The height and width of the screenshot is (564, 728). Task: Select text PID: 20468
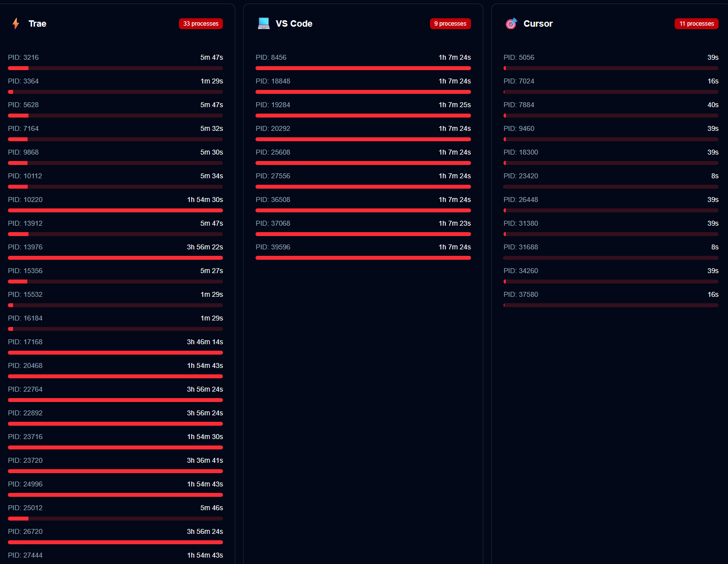click(25, 365)
